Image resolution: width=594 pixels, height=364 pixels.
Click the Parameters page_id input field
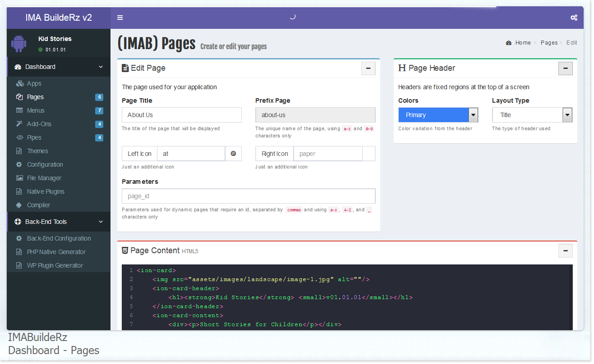tap(249, 196)
